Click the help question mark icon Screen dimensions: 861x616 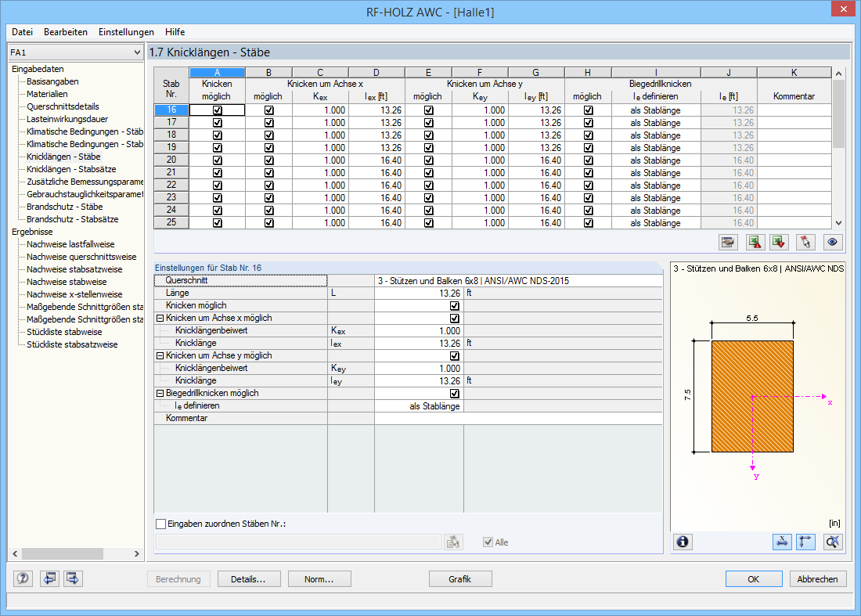[23, 578]
